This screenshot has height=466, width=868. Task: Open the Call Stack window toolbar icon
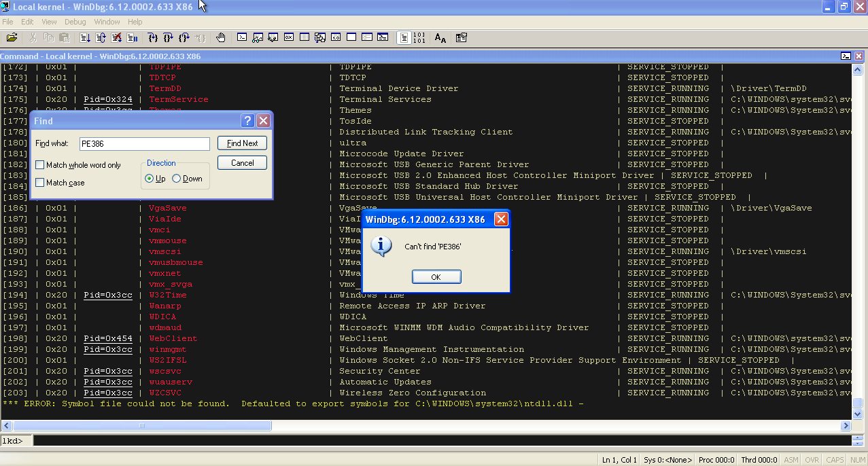320,37
